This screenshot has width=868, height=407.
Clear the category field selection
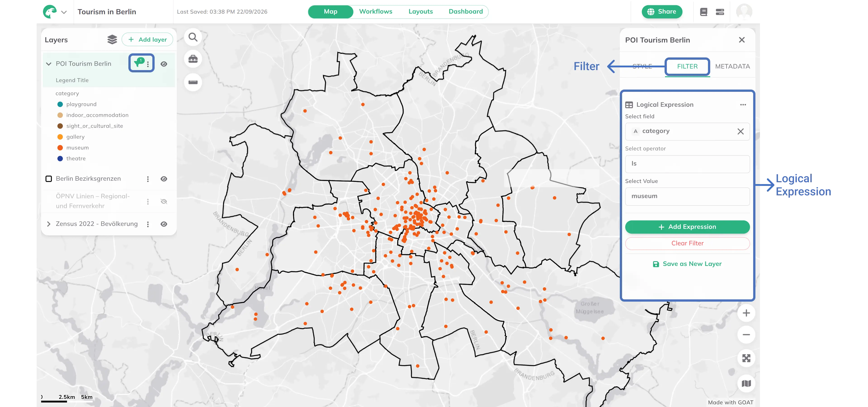(x=740, y=131)
